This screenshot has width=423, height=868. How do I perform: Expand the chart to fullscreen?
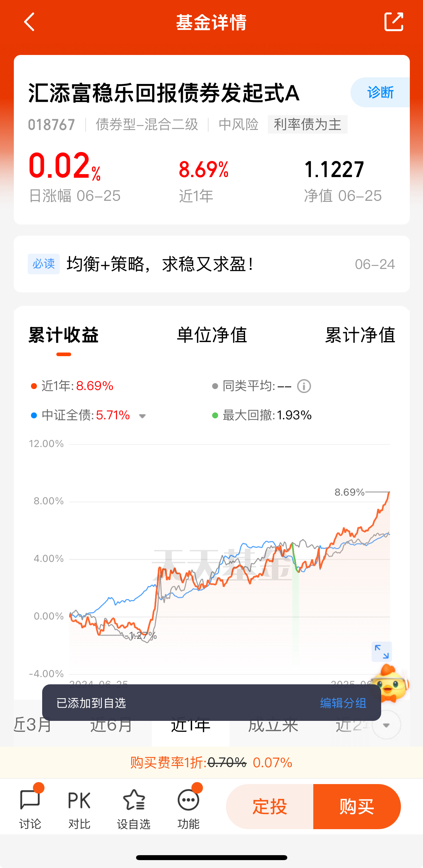tap(381, 652)
